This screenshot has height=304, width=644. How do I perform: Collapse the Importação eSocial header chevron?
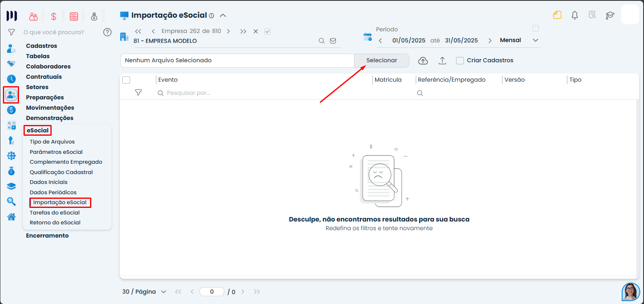click(x=223, y=16)
